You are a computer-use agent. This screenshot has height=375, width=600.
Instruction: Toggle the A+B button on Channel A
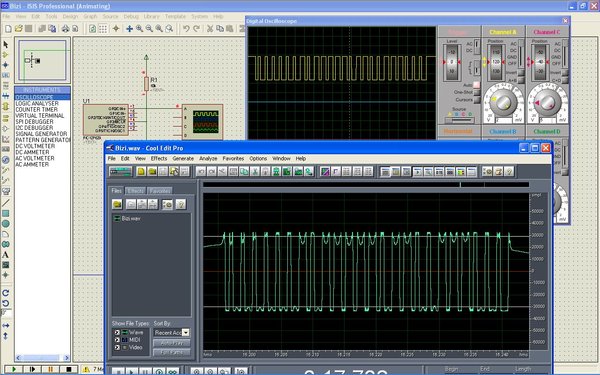click(x=521, y=80)
